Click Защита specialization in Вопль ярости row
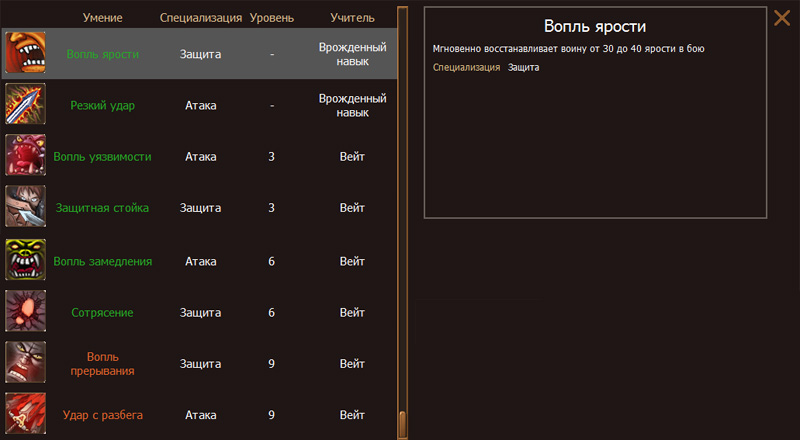This screenshot has width=800, height=440. 201,54
